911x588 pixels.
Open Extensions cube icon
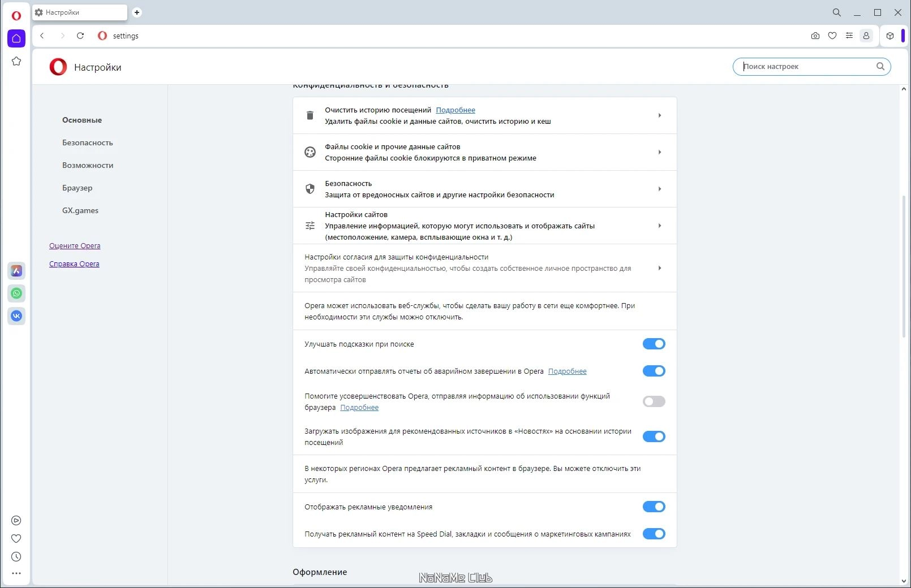[x=890, y=36]
